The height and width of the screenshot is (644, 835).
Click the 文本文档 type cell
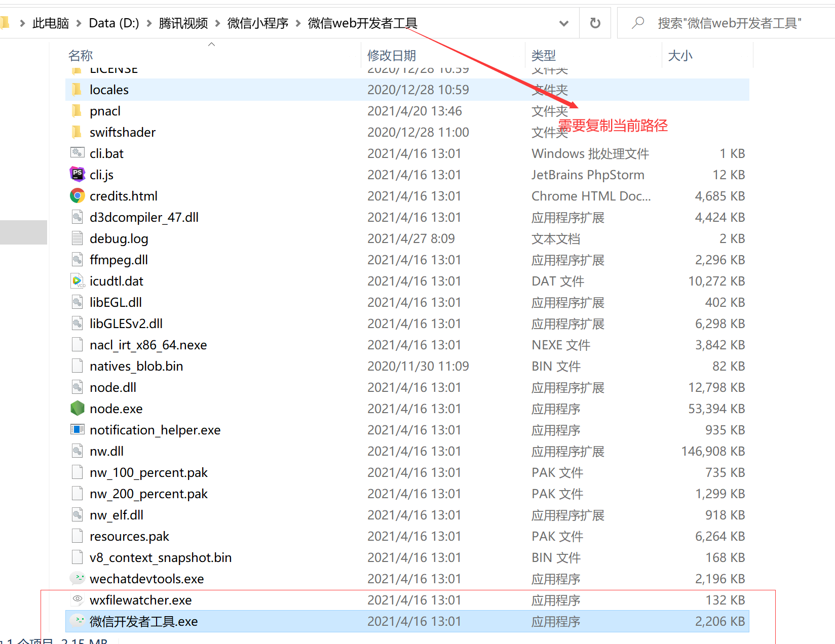556,238
